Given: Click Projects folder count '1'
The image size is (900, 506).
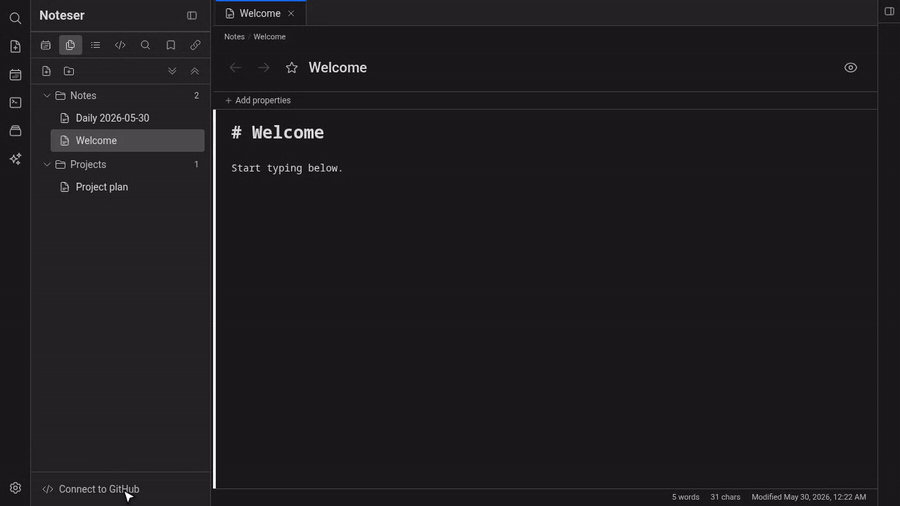Looking at the screenshot, I should click(x=196, y=165).
